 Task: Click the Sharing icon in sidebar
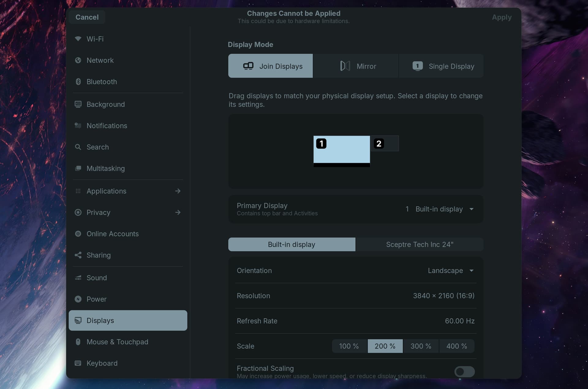[x=78, y=255]
